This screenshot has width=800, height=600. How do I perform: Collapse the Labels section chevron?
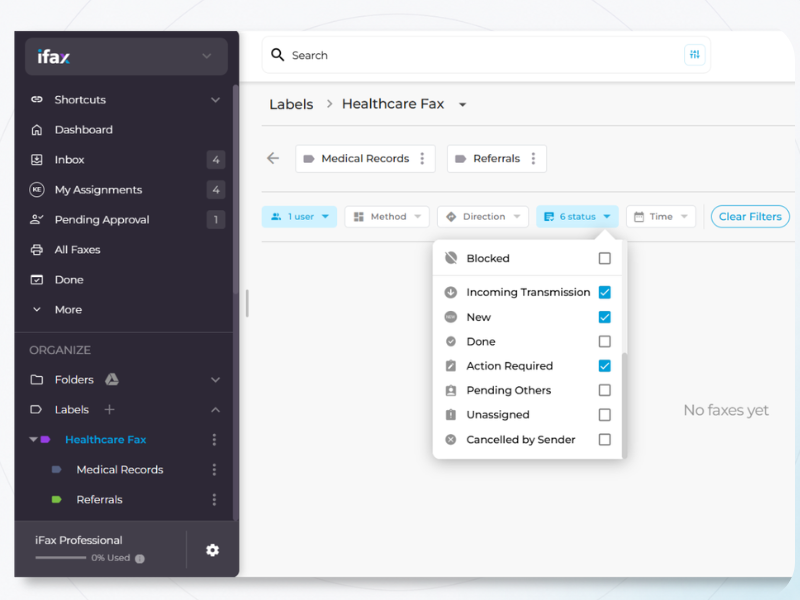pos(215,410)
